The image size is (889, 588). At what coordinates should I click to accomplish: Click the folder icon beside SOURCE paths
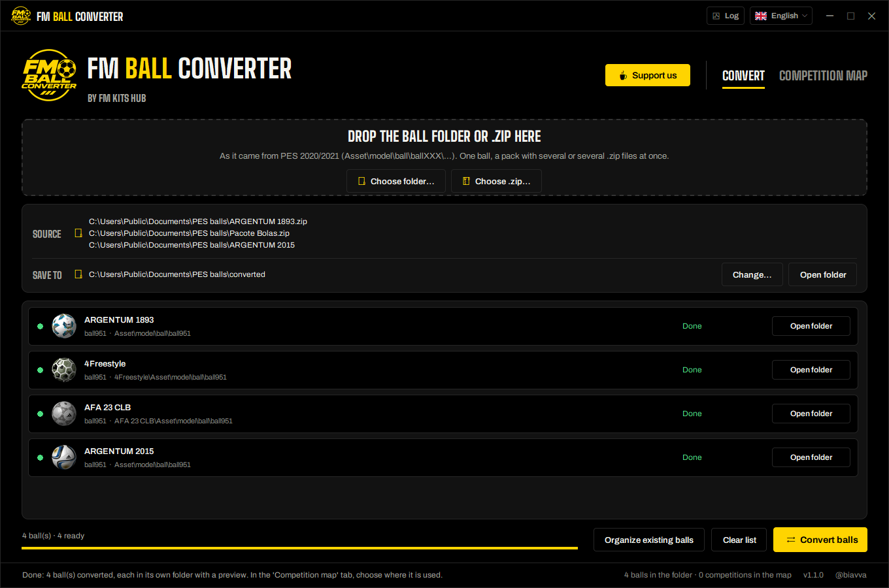click(x=78, y=233)
